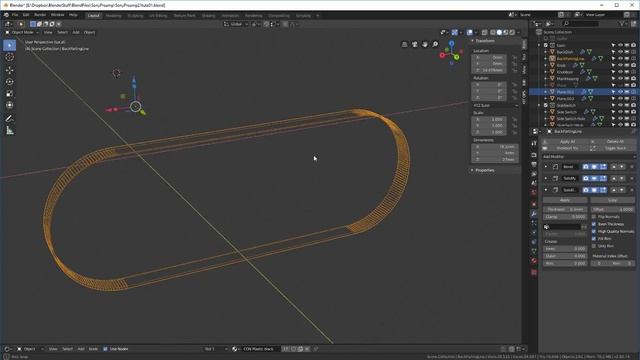Click the Apply All button
The width and height of the screenshot is (640, 360).
pos(564,142)
